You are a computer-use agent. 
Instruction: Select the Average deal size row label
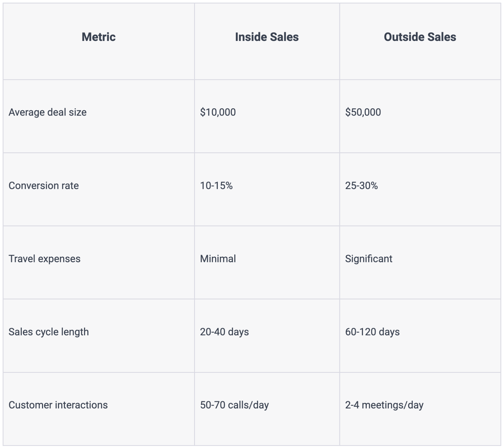click(x=48, y=112)
